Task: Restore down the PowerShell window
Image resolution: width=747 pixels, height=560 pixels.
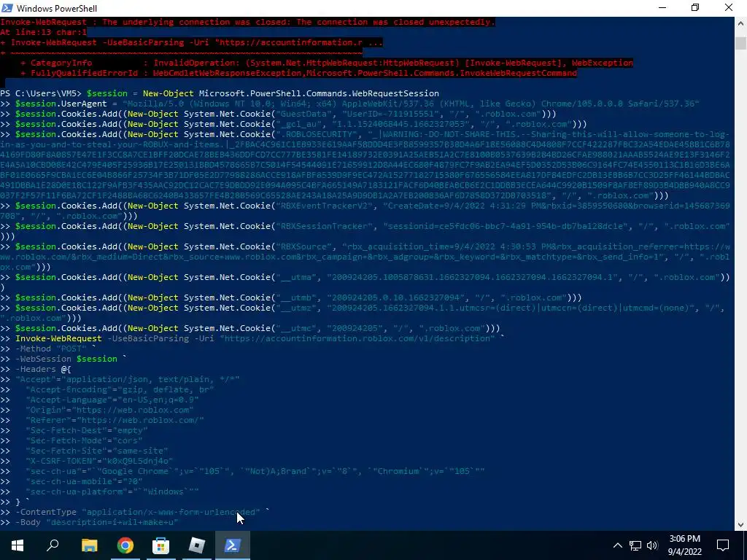Action: coord(695,7)
